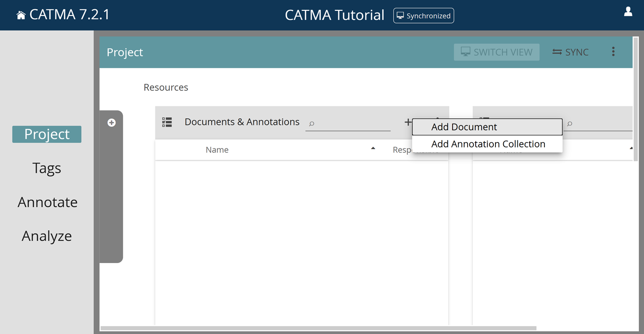Screen dimensions: 644x334
Task: Select Add Document from the menu
Action: (487, 127)
